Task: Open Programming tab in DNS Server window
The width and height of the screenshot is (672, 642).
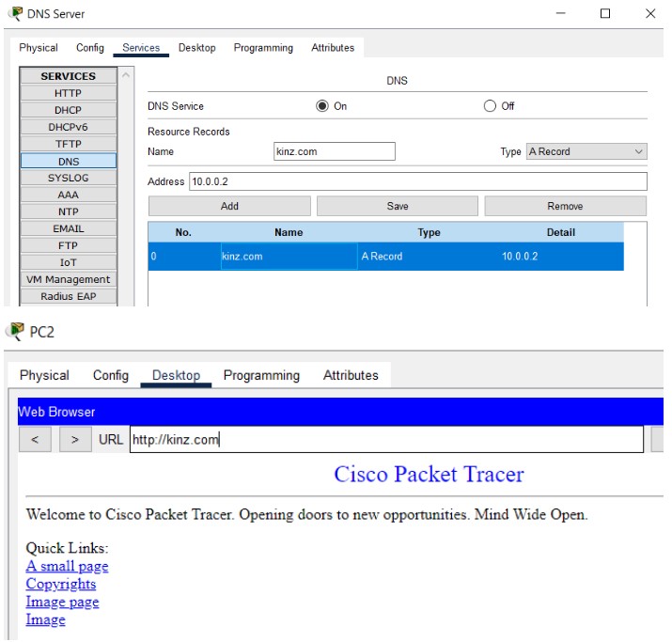Action: pyautogui.click(x=263, y=48)
